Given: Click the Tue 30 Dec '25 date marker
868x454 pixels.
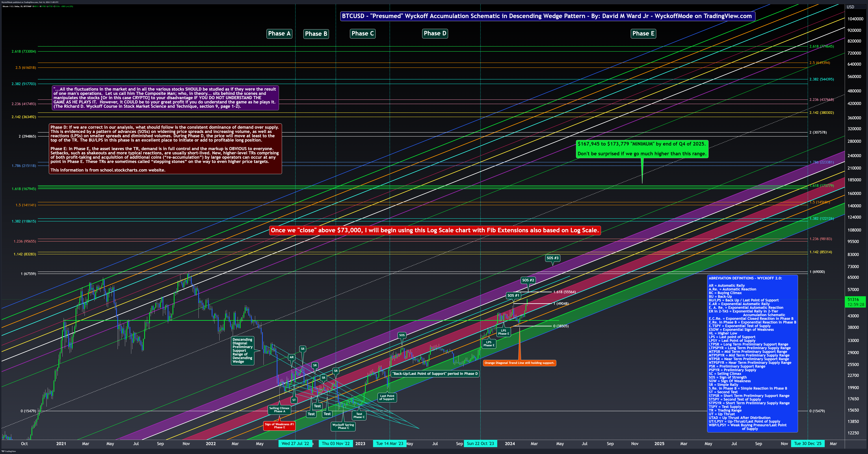Looking at the screenshot, I should [x=808, y=444].
